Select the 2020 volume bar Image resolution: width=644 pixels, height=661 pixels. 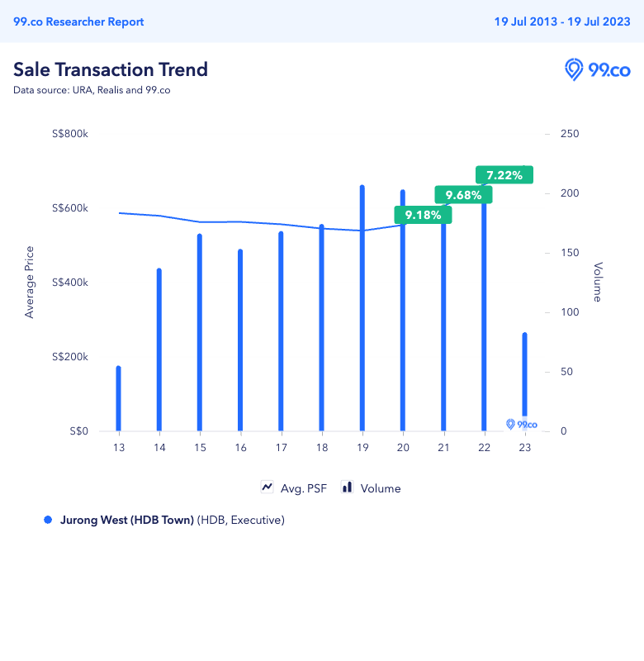403,311
